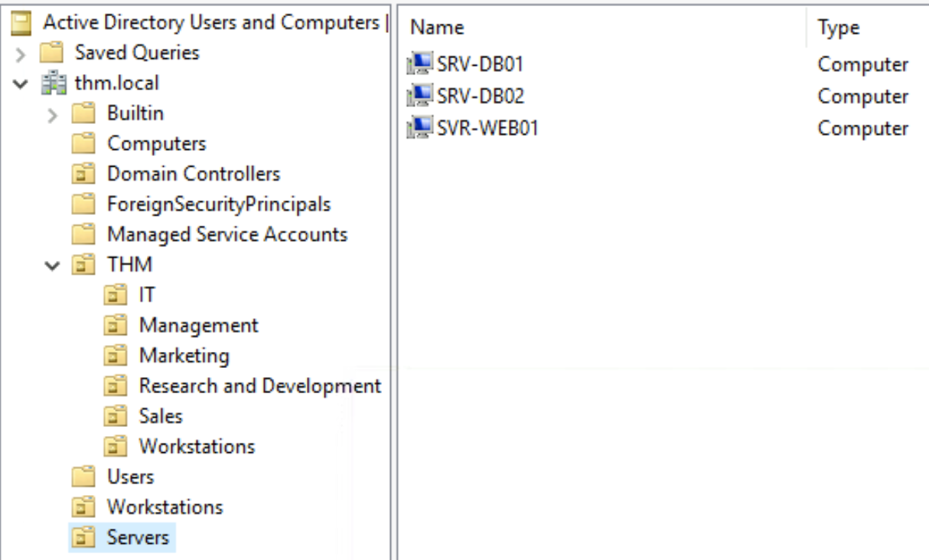Select the SRV-DB02 name text
Viewport: 929px width, 560px height.
[481, 96]
